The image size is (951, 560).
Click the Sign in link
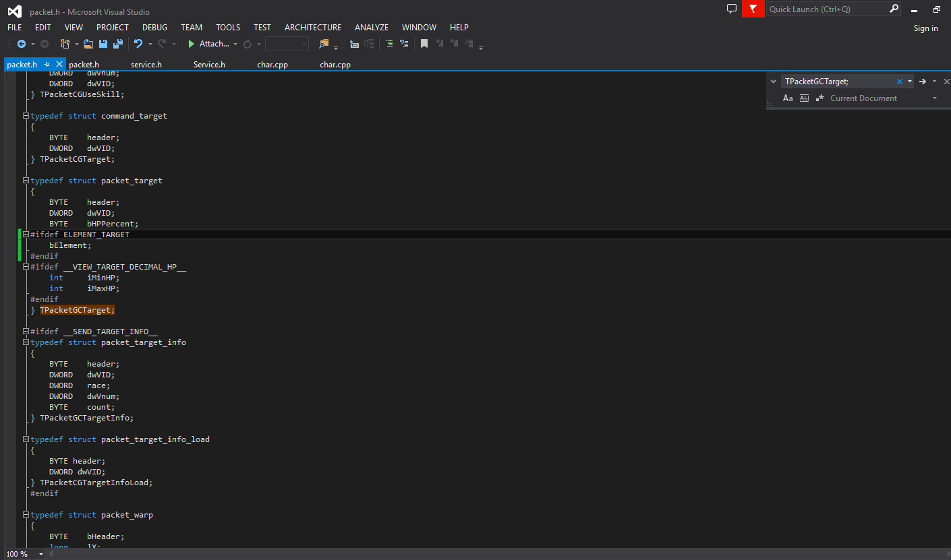click(x=925, y=28)
